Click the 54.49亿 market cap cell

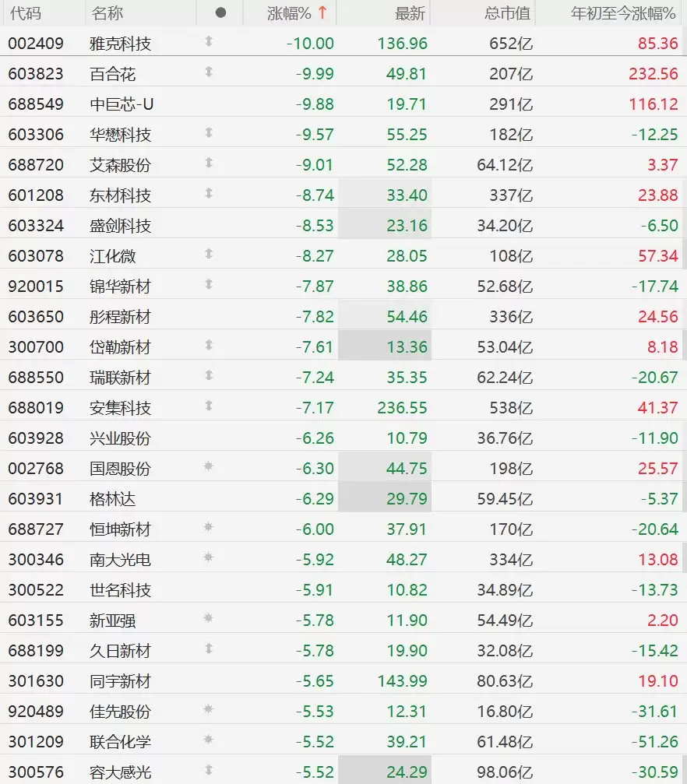(x=505, y=621)
